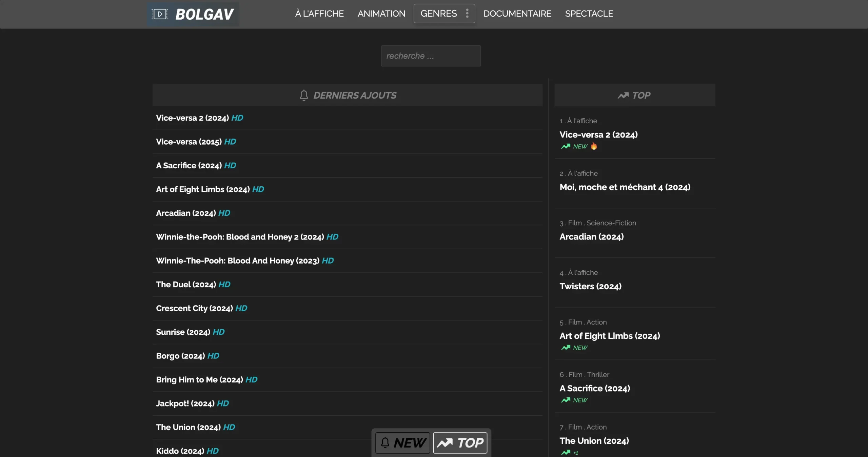Click the recherche search field

431,56
